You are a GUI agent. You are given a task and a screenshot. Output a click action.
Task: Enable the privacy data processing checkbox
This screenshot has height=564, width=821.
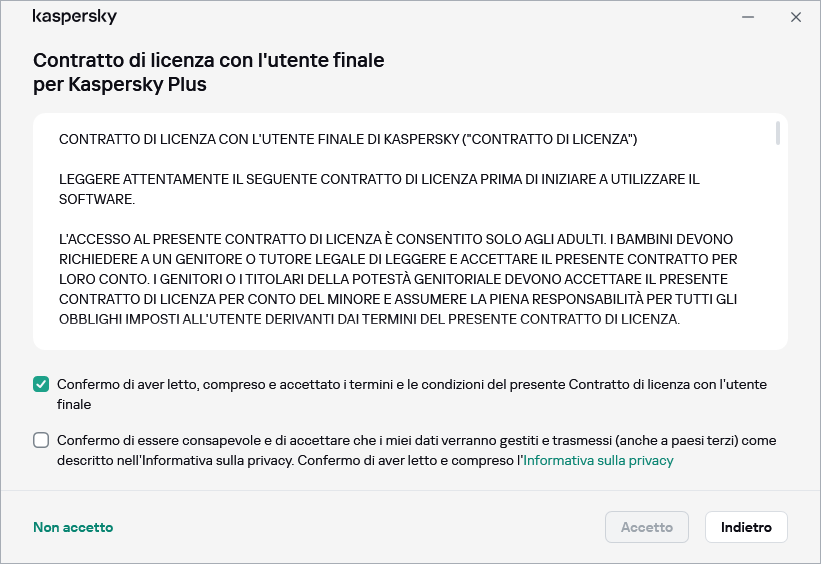[41, 440]
